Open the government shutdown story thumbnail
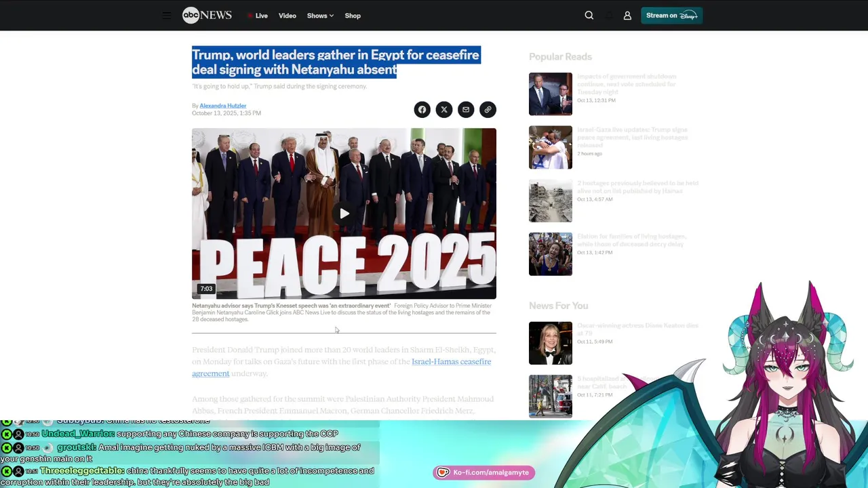This screenshot has height=488, width=868. click(x=551, y=94)
